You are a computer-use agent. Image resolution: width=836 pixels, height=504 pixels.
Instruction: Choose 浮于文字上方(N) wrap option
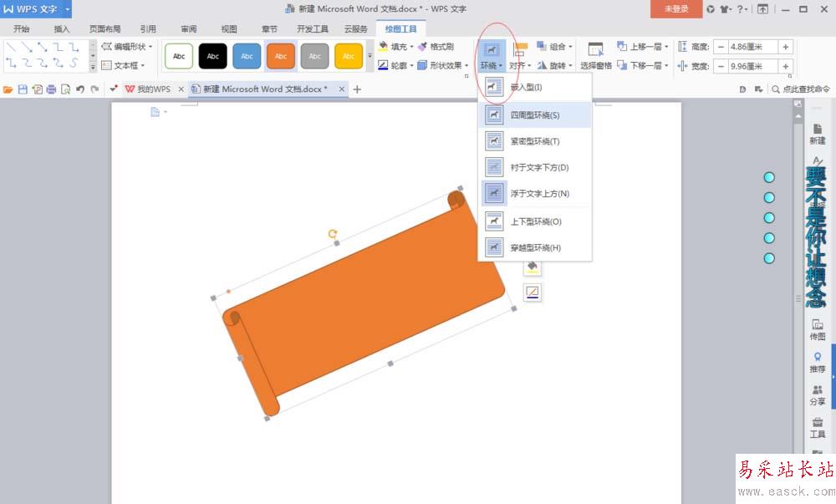click(x=535, y=193)
